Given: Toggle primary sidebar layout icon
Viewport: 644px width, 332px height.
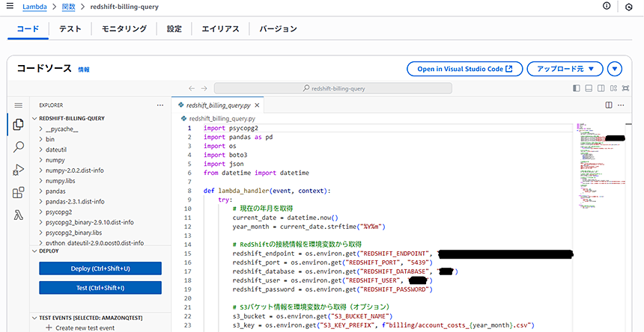Looking at the screenshot, I should (577, 88).
